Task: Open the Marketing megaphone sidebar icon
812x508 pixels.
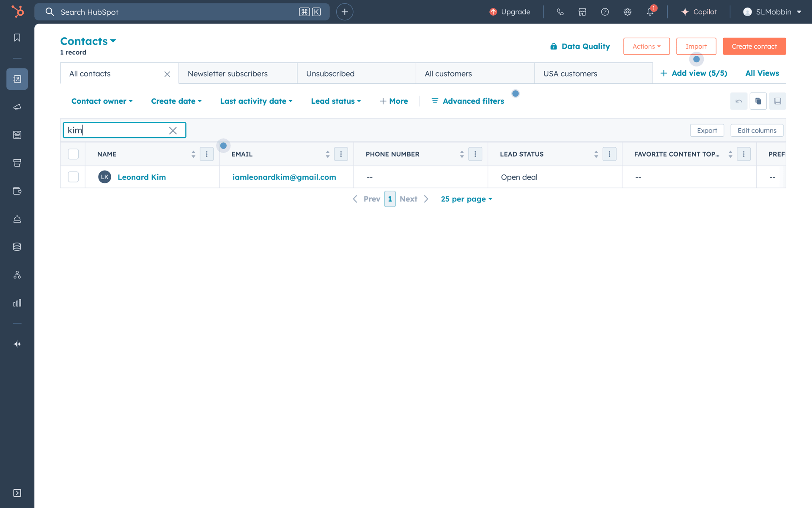Action: coord(17,107)
